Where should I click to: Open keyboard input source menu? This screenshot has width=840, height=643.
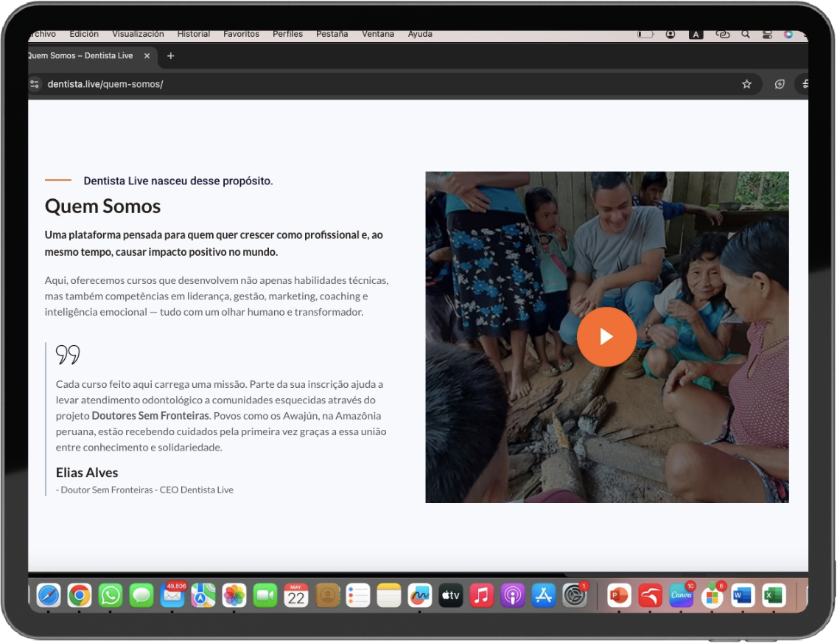click(696, 35)
